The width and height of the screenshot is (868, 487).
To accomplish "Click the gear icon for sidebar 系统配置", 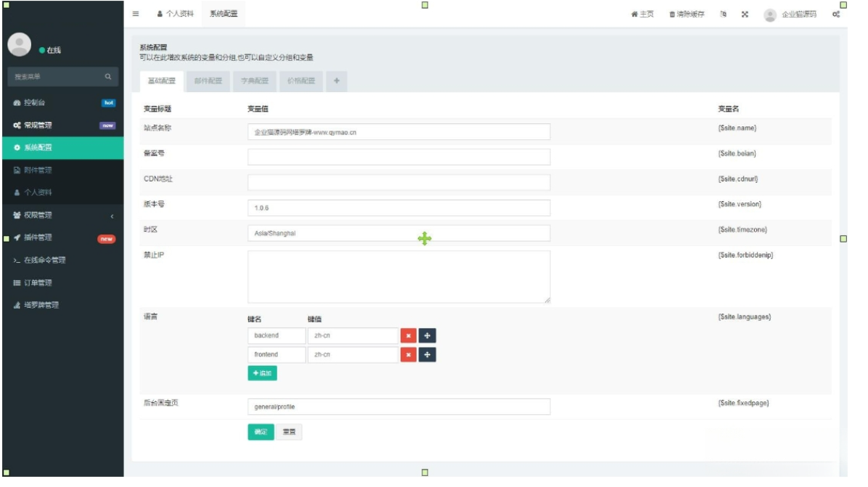I will (17, 148).
